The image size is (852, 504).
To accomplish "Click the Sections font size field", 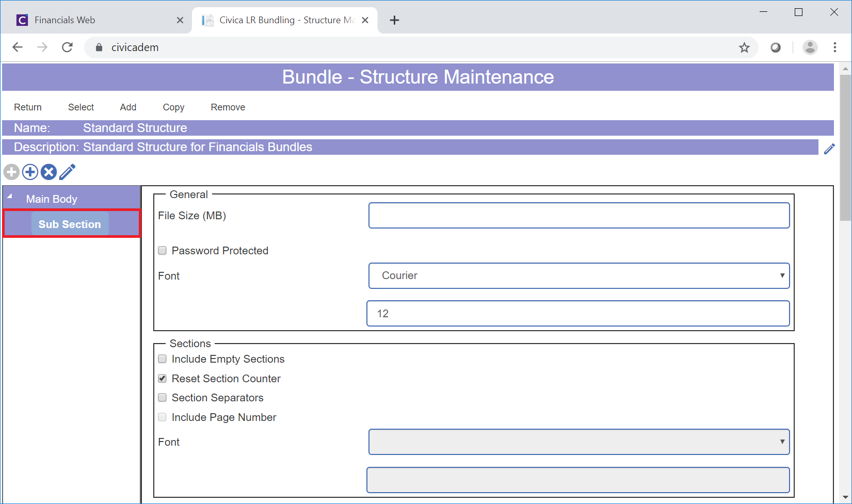I will tap(578, 480).
